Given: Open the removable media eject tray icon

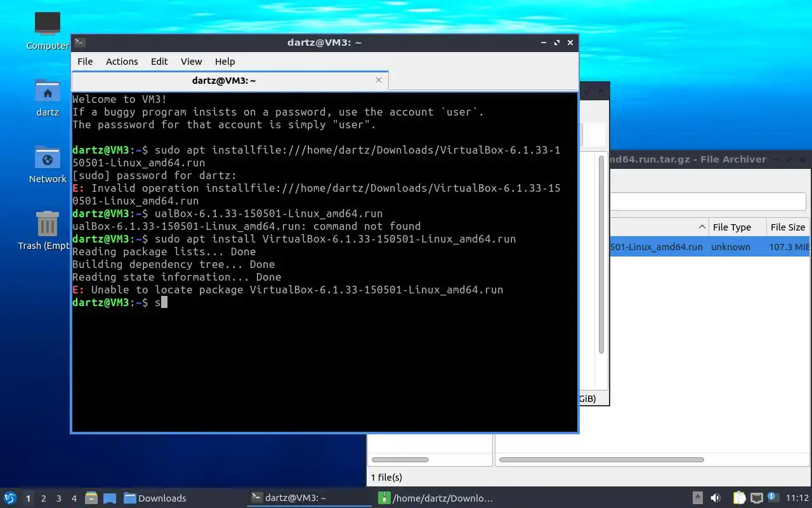Looking at the screenshot, I should [697, 498].
